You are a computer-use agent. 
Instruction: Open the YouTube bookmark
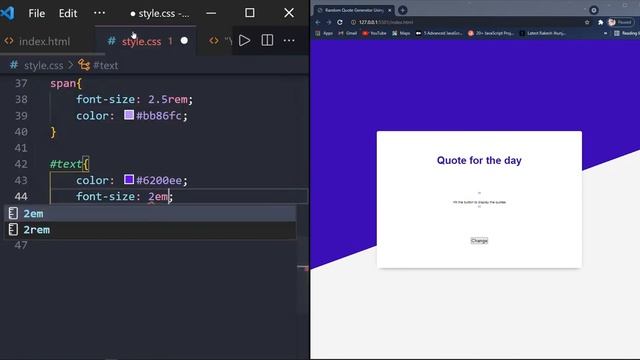(x=374, y=33)
